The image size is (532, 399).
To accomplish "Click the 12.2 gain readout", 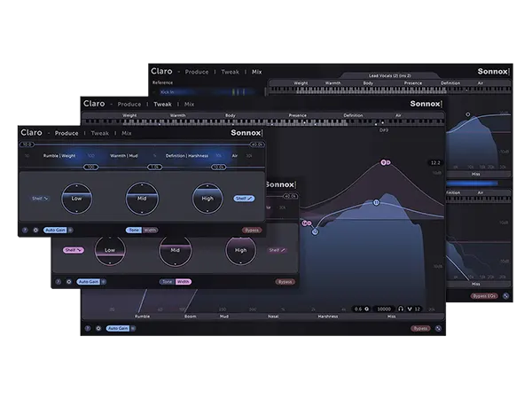I will point(435,163).
